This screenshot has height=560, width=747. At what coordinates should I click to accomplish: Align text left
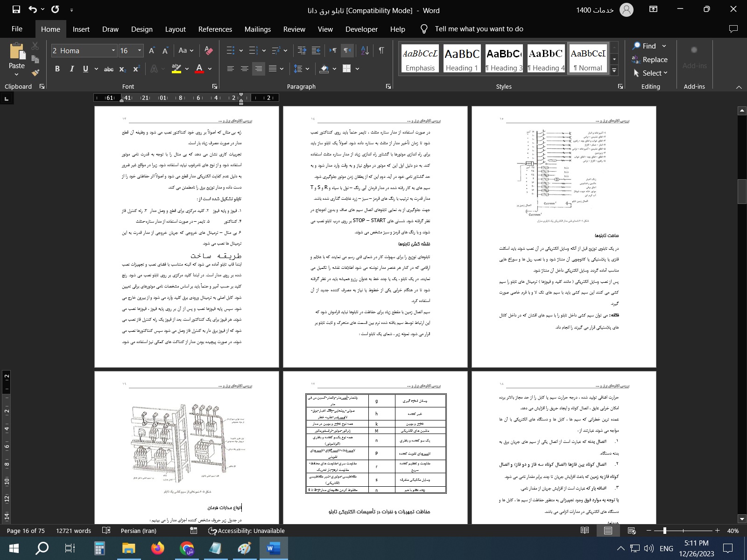(x=230, y=69)
